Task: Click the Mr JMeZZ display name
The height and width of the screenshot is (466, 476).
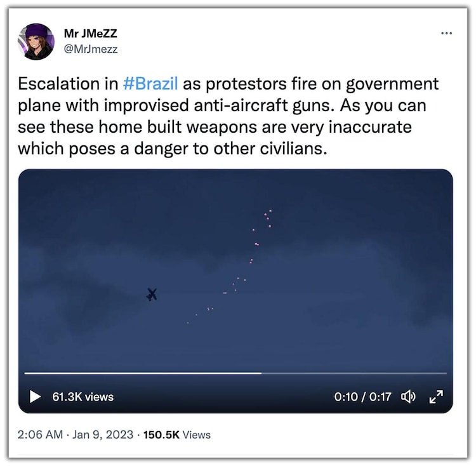Action: [91, 33]
